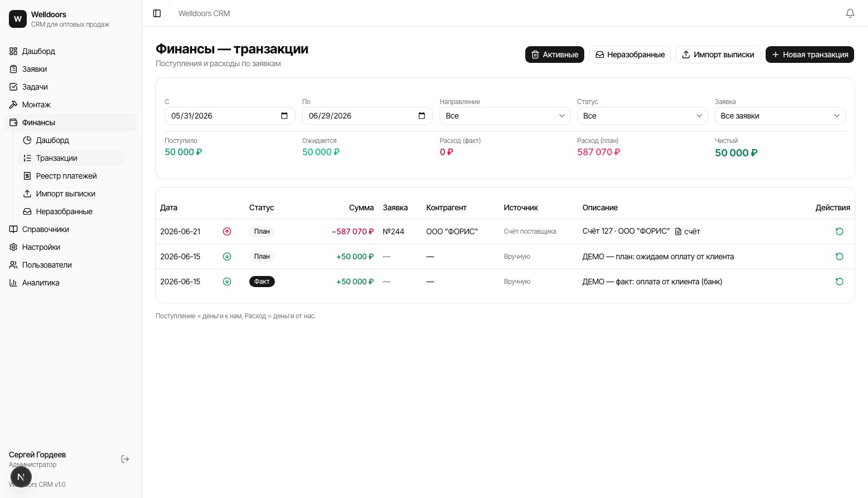Screen dimensions: 868x498
Task: Click Импорт выписки header button
Action: tap(718, 55)
